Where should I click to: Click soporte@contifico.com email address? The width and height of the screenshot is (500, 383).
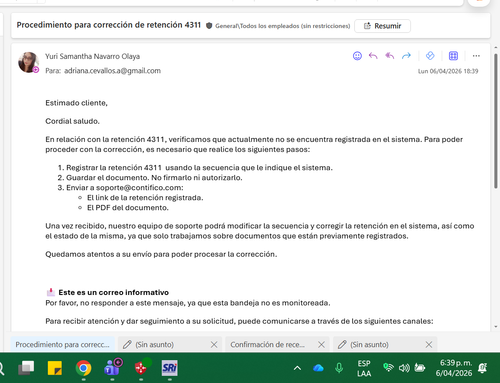coord(139,188)
